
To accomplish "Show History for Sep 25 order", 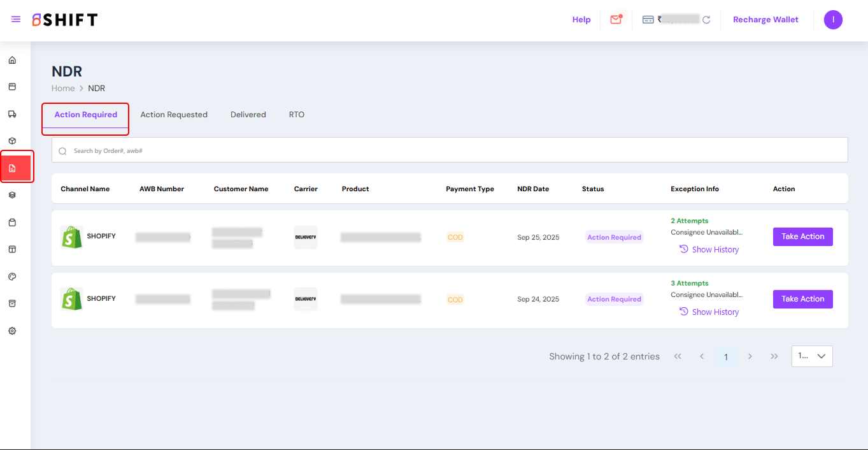I will 709,249.
